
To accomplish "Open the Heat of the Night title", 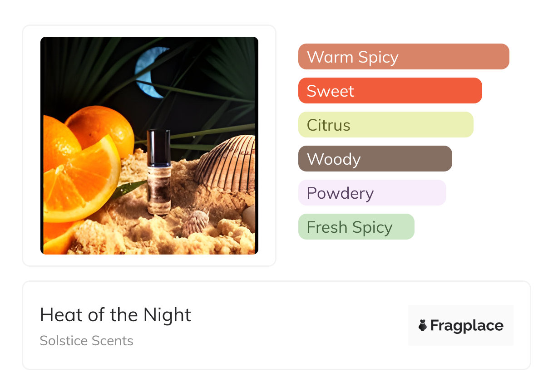I will point(115,315).
